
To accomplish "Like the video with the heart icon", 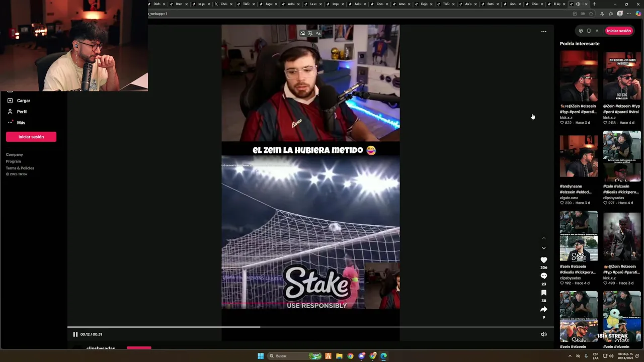I will pos(543,260).
